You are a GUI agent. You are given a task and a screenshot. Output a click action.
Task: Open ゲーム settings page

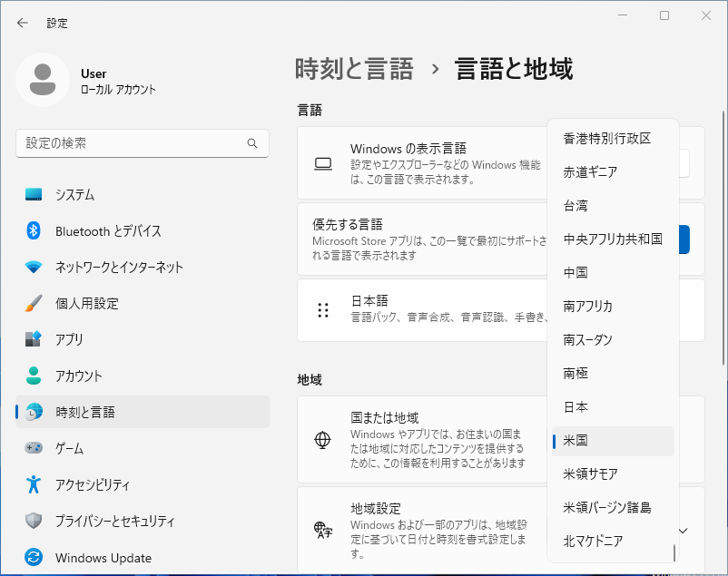(x=143, y=448)
